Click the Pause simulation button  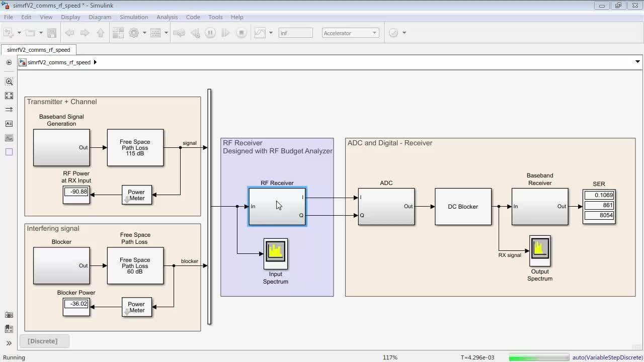pos(210,33)
